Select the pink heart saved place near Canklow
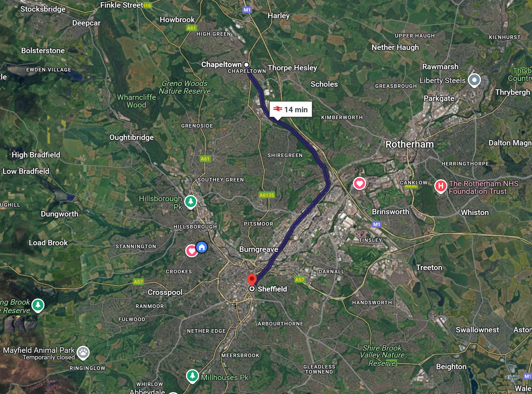This screenshot has width=532, height=394. 360,183
